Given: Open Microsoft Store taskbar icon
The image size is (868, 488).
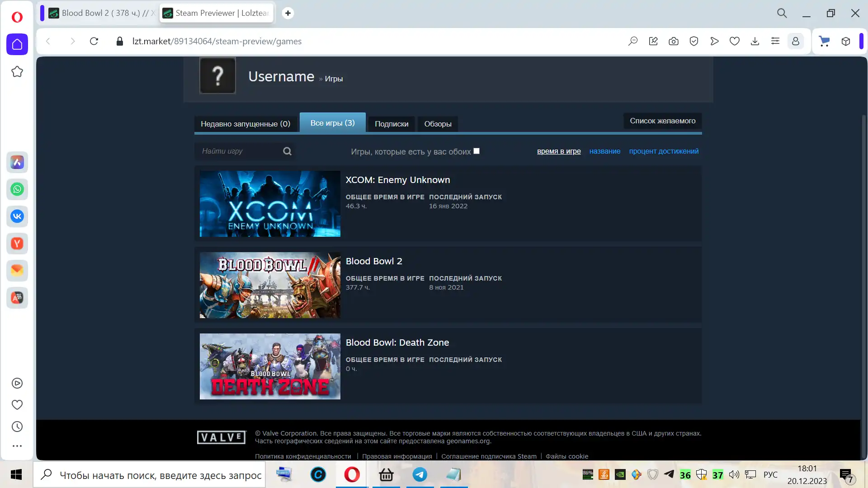Looking at the screenshot, I should coord(386,474).
